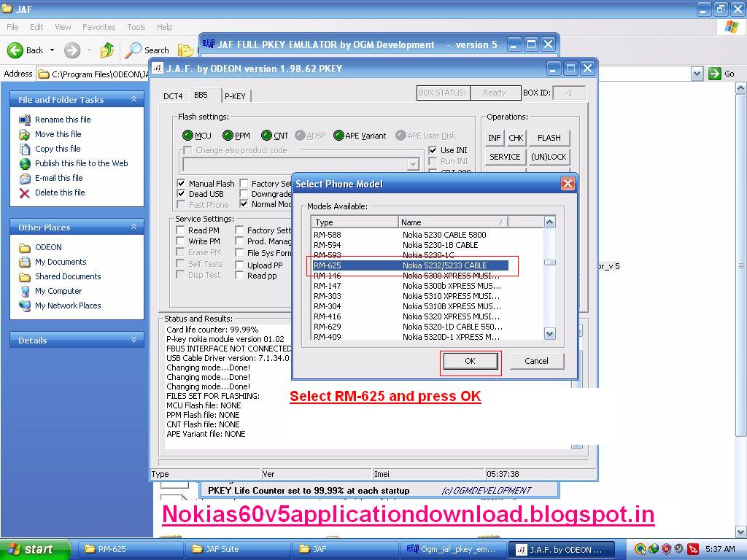Viewport: 747px width, 560px height.
Task: Toggle the PPM green flash indicator
Action: (228, 136)
